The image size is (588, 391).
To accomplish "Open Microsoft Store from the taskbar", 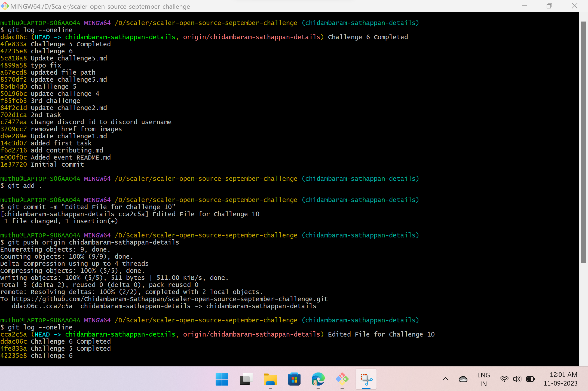I will pos(294,379).
